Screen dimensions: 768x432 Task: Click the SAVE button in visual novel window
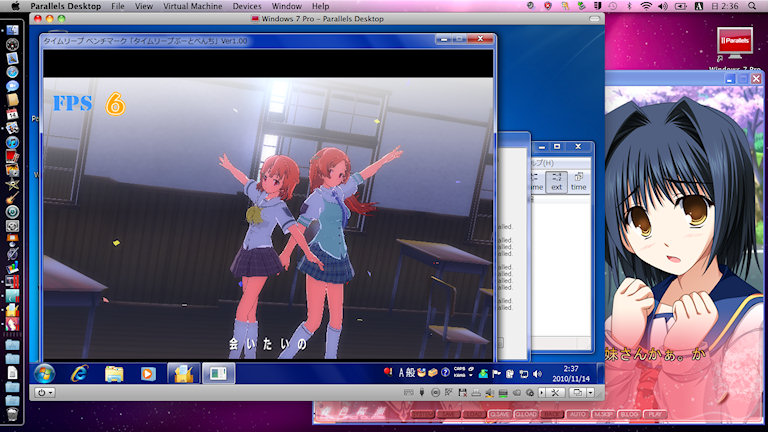point(448,414)
